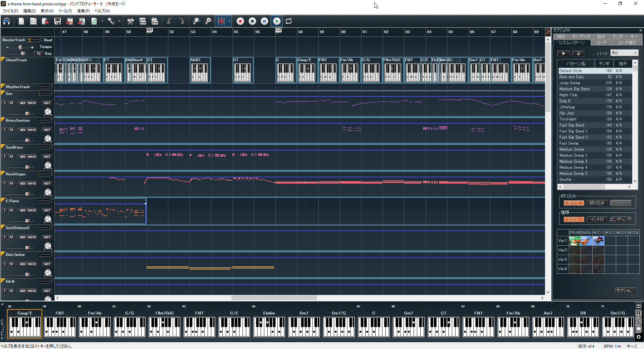Click the open file door-arrow icon
Viewport: 644px width, 349px height.
coord(45,21)
